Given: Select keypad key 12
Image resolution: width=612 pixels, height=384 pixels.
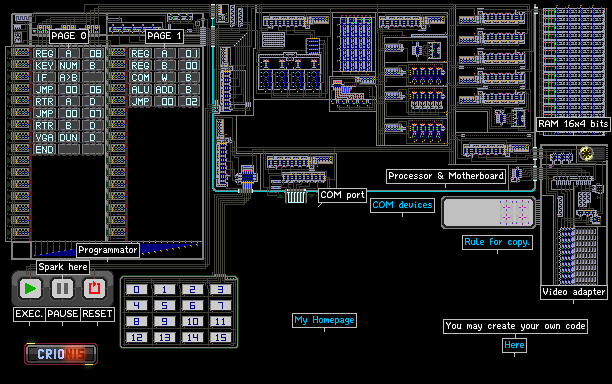Looking at the screenshot, I should point(137,338).
